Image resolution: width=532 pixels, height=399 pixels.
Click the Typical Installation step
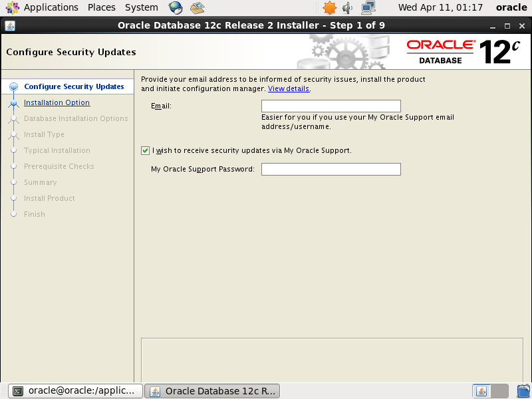(x=57, y=150)
